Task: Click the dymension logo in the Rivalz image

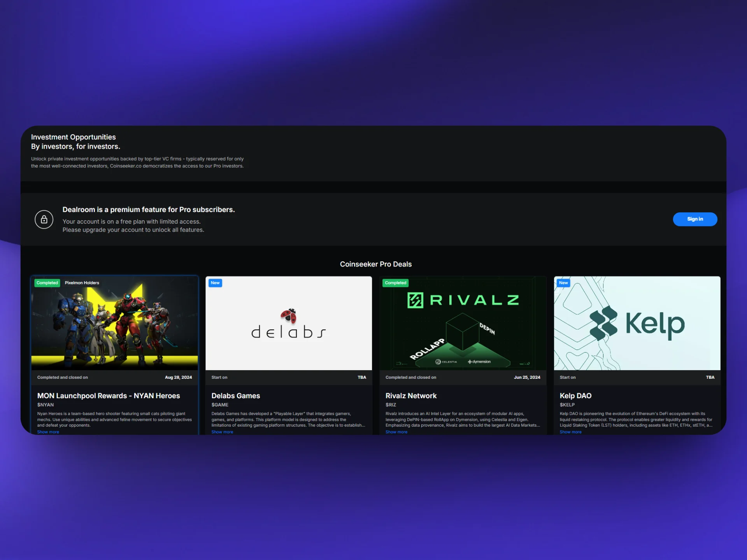Action: [x=479, y=361]
